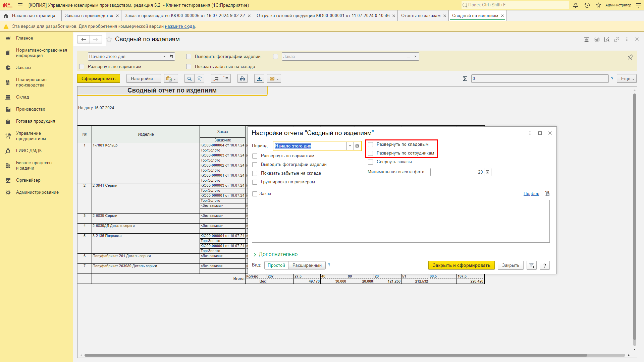The image size is (644, 362).
Task: Open the main hamburger menu
Action: [20, 5]
